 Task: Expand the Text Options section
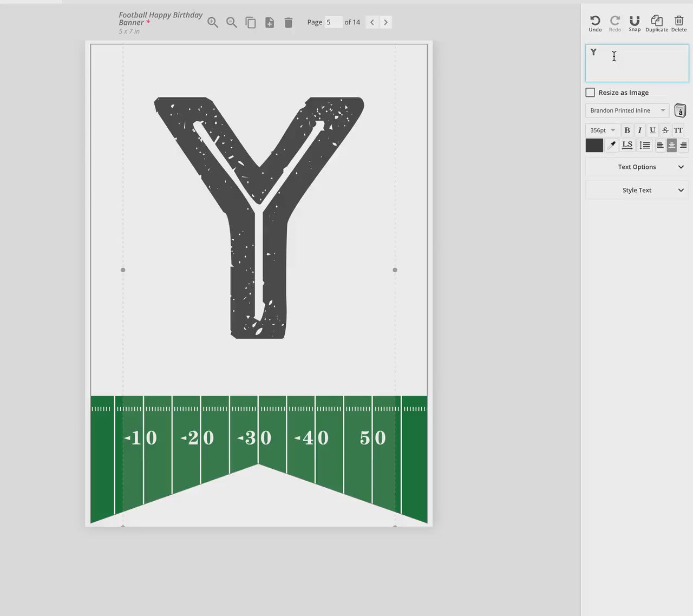[637, 167]
